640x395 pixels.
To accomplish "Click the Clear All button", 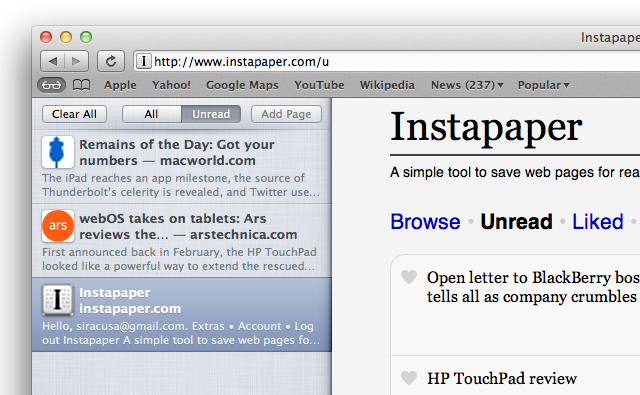I will [74, 114].
